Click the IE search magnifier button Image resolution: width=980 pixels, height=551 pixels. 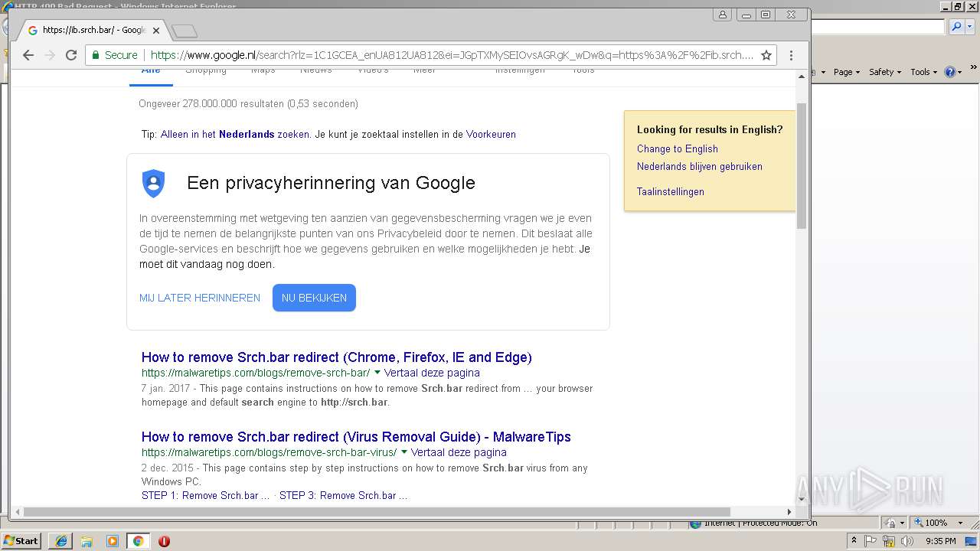[x=956, y=27]
